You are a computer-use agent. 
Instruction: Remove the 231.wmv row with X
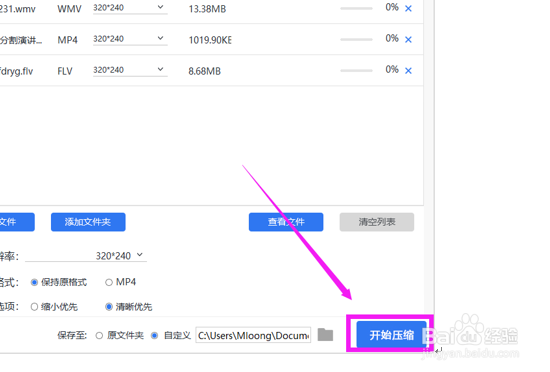(x=408, y=9)
